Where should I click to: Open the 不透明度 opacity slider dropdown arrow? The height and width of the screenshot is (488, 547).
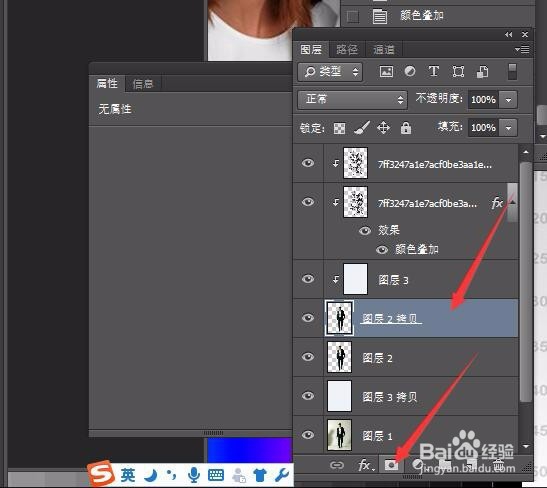coord(509,100)
